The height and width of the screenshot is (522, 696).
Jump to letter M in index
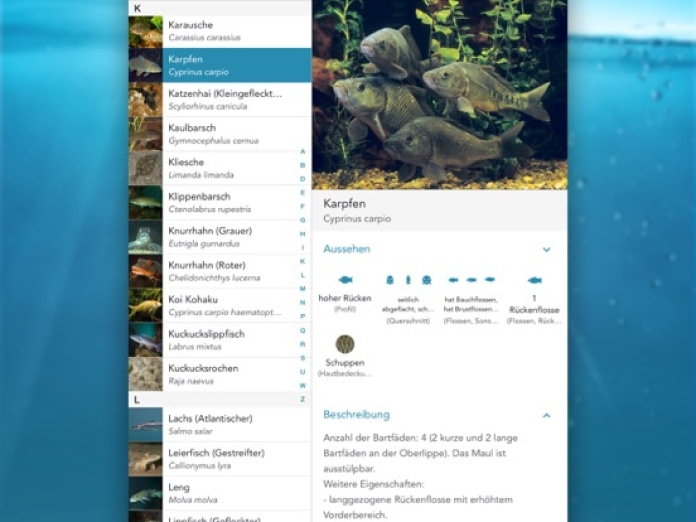(x=303, y=289)
